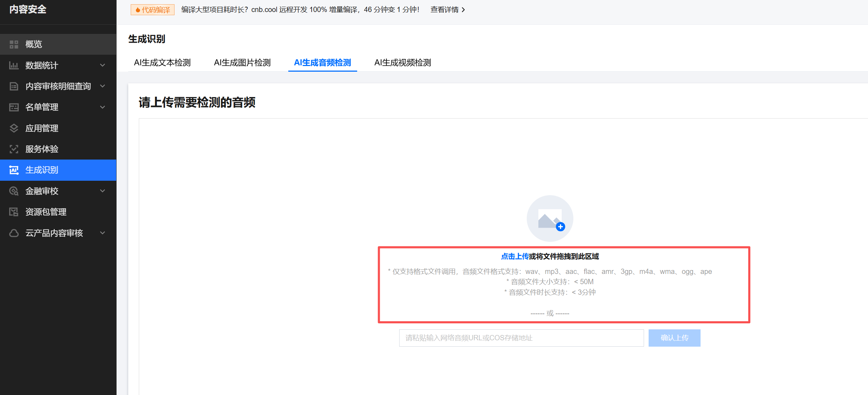This screenshot has height=395, width=868.
Task: Click the 资源包管理 package icon
Action: point(14,212)
